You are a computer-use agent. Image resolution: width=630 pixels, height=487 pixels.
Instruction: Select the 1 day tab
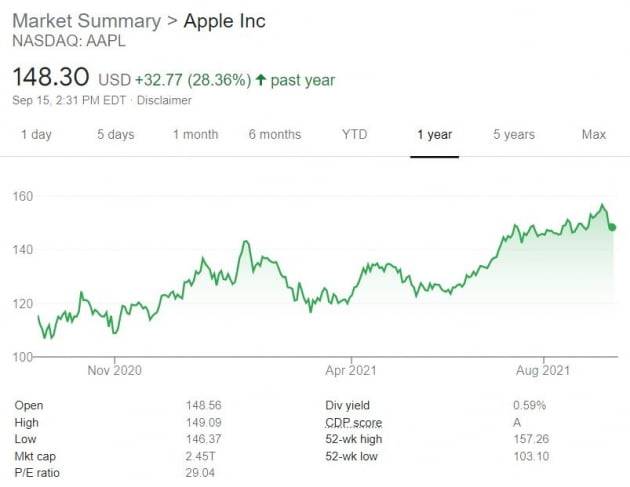pyautogui.click(x=35, y=135)
